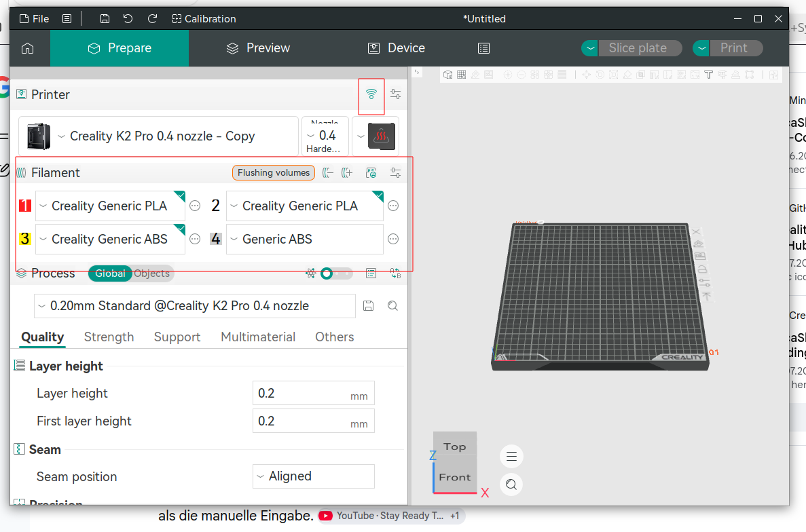
Task: Switch to the Preview tab
Action: (258, 48)
